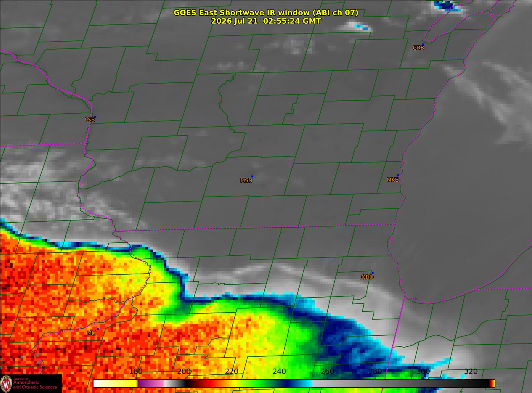Image resolution: width=532 pixels, height=393 pixels.
Task: Click the orange end of the colorbar
Action: coord(492,383)
